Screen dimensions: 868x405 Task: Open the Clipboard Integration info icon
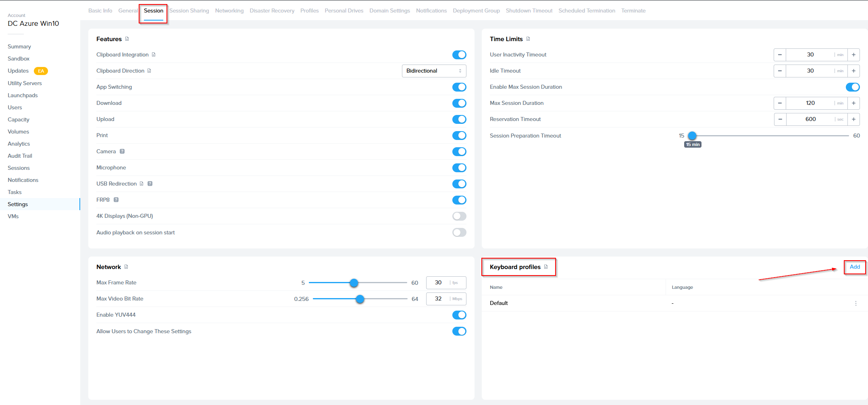[x=154, y=55]
